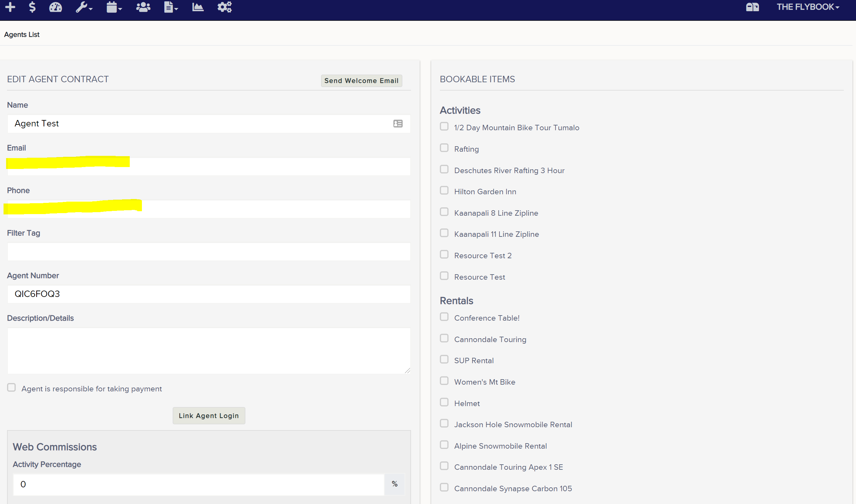The image size is (856, 504).
Task: Click the settings gears icon
Action: (224, 7)
